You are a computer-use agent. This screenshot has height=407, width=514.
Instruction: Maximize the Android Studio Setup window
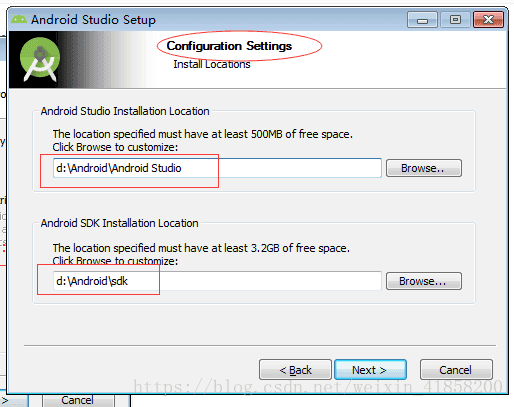[455, 20]
